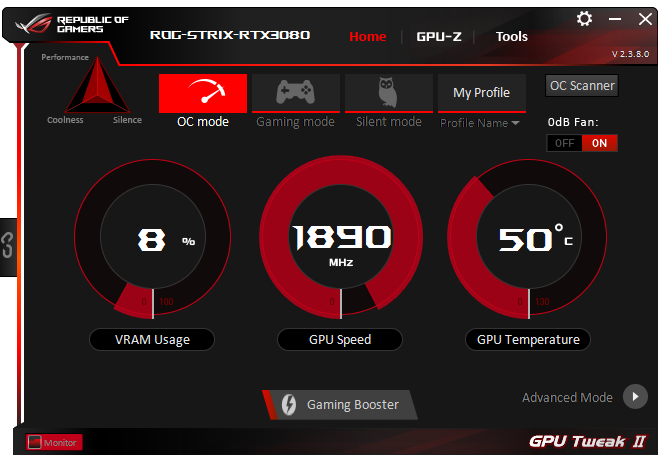Viewport: 660px width, 455px height.
Task: Turn 0dB Fan ON
Action: [x=599, y=143]
